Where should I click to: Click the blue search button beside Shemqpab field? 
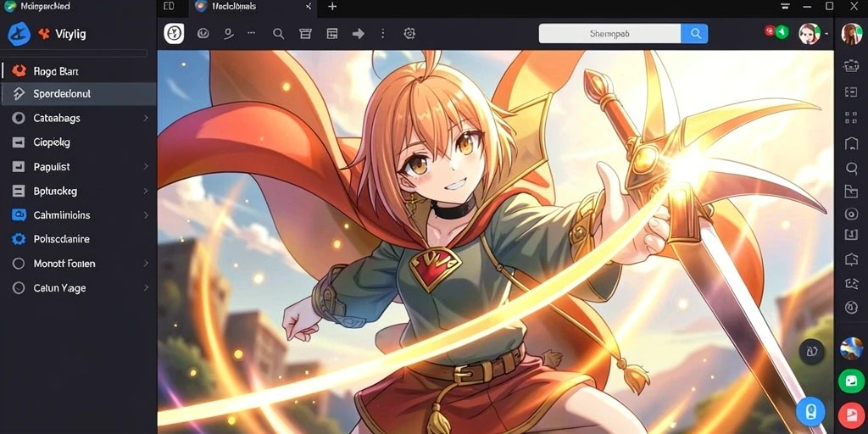pyautogui.click(x=695, y=33)
